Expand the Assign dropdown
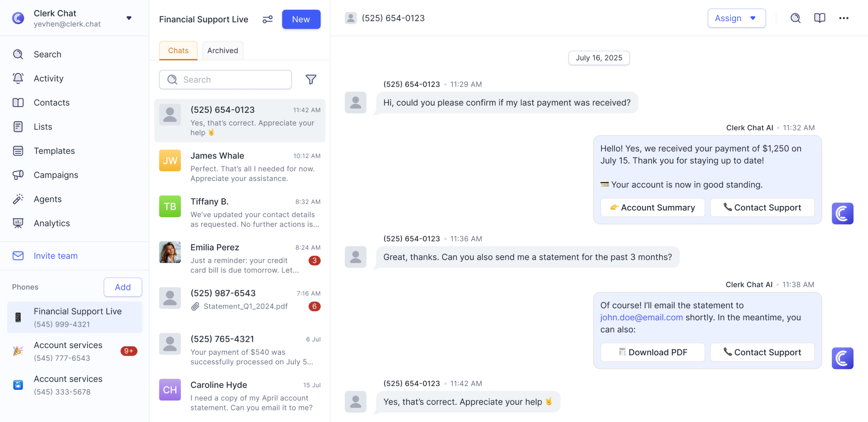This screenshot has height=422, width=868. 736,18
